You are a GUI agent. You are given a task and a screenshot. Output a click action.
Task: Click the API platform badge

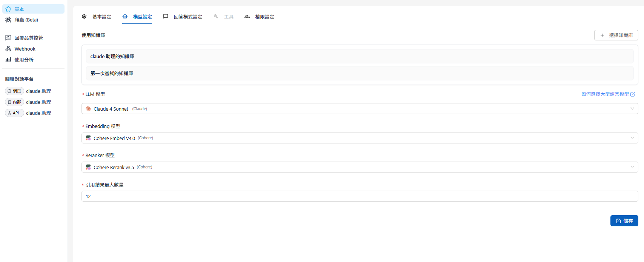click(x=15, y=113)
